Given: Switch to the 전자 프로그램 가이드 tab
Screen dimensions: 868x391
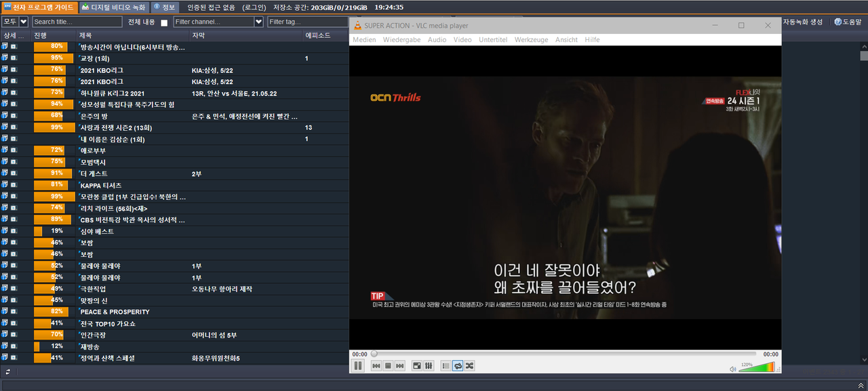Looking at the screenshot, I should (x=39, y=7).
